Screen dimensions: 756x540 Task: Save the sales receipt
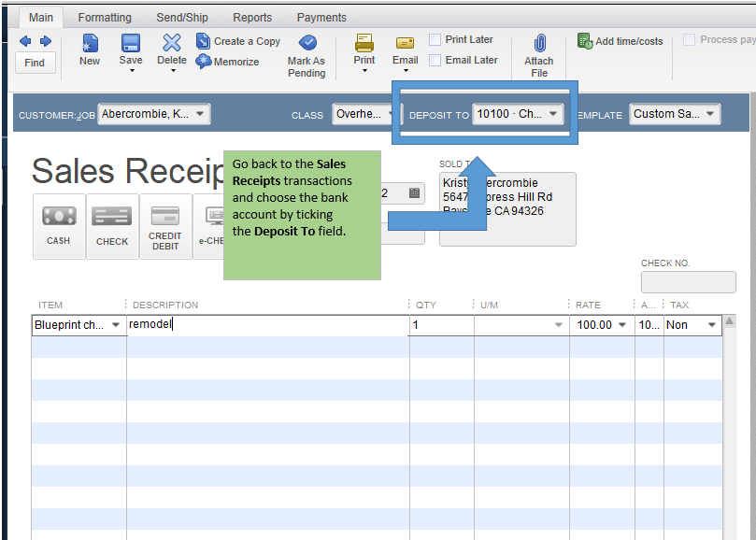click(131, 50)
